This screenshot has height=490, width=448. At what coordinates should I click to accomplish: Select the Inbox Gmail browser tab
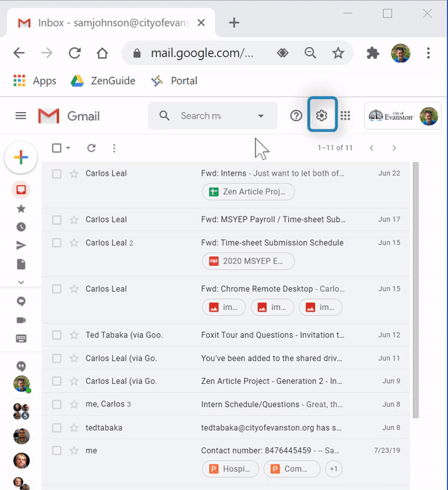(x=111, y=22)
